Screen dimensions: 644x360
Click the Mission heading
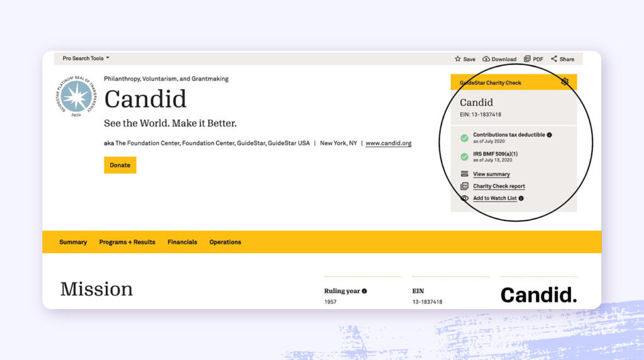click(x=96, y=289)
